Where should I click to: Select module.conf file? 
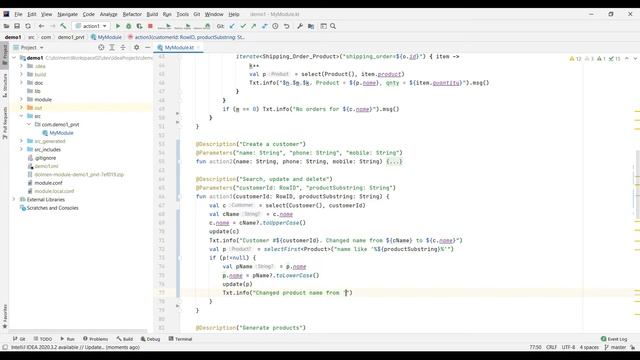pos(48,183)
